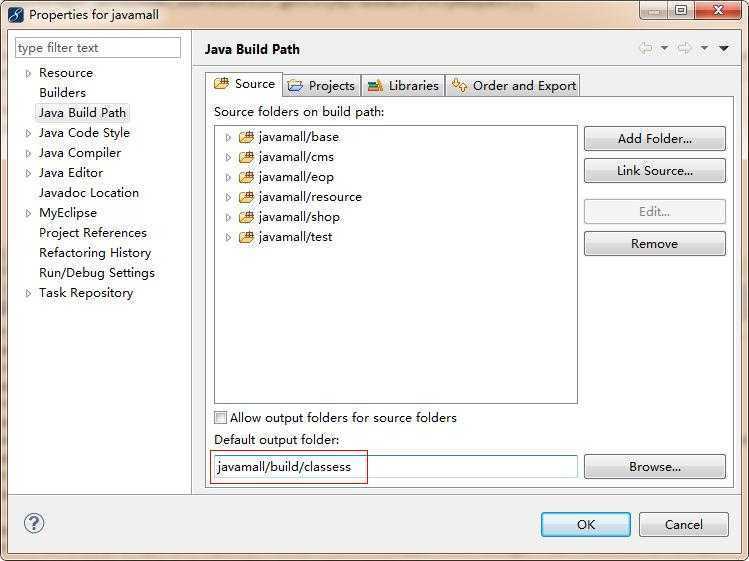Click Browse... for default output folder
749x561 pixels.
click(654, 466)
